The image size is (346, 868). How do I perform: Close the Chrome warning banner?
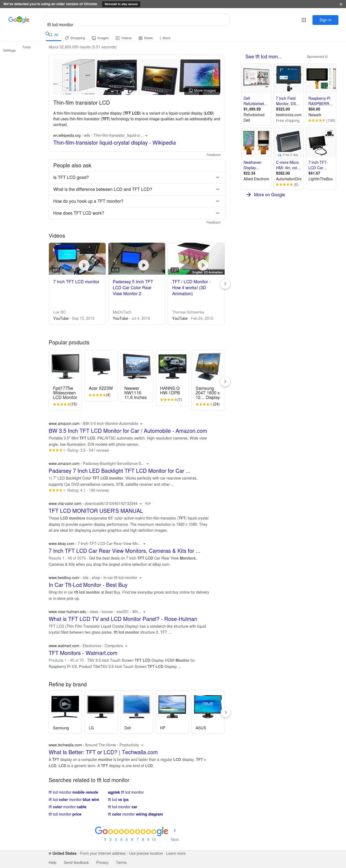(341, 4)
